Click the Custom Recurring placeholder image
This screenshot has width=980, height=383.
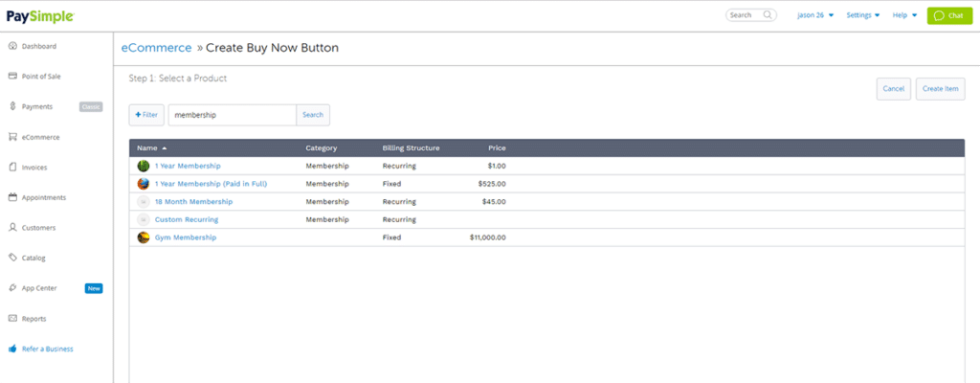click(x=144, y=219)
